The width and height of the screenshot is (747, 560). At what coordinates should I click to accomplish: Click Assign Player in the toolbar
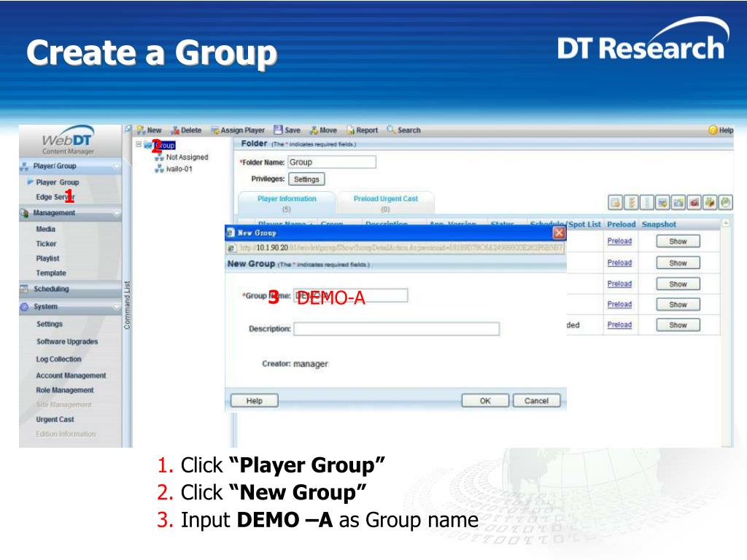pyautogui.click(x=238, y=130)
